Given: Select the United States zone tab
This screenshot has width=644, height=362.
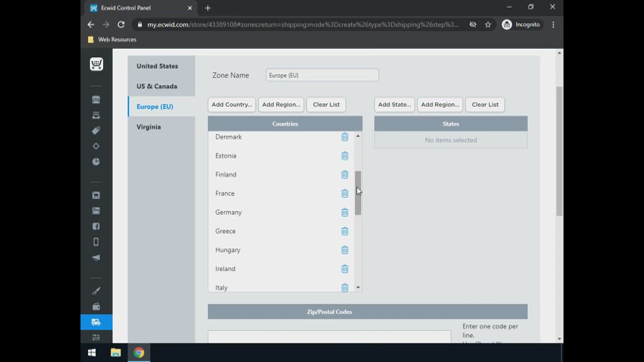Looking at the screenshot, I should tap(157, 66).
